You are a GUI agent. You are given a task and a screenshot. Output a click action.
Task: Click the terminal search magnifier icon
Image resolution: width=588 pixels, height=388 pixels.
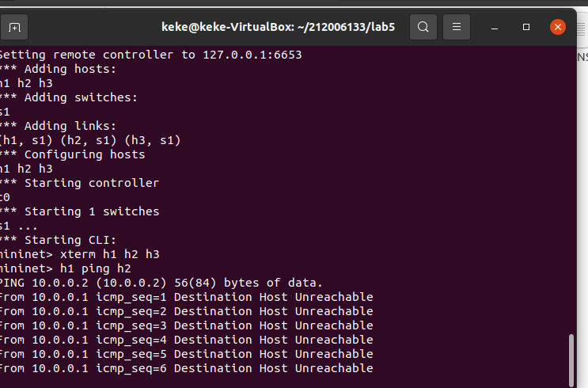click(x=423, y=27)
